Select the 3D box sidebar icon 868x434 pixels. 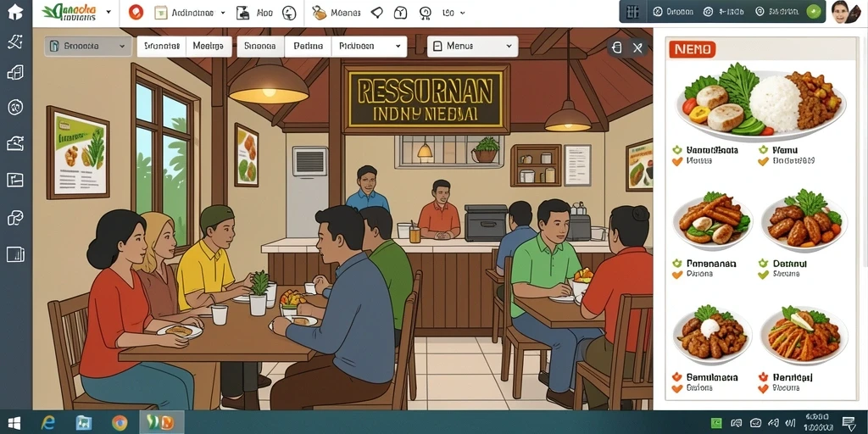pos(15,73)
